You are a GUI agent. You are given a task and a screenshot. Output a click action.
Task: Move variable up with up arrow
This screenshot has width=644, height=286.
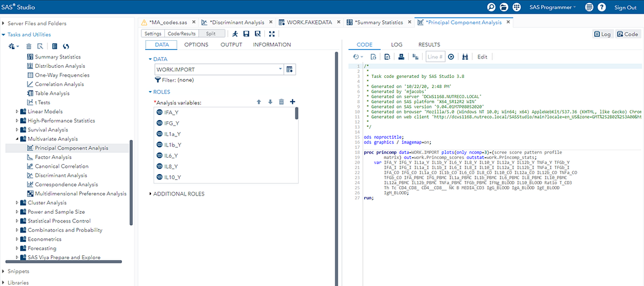(x=258, y=102)
